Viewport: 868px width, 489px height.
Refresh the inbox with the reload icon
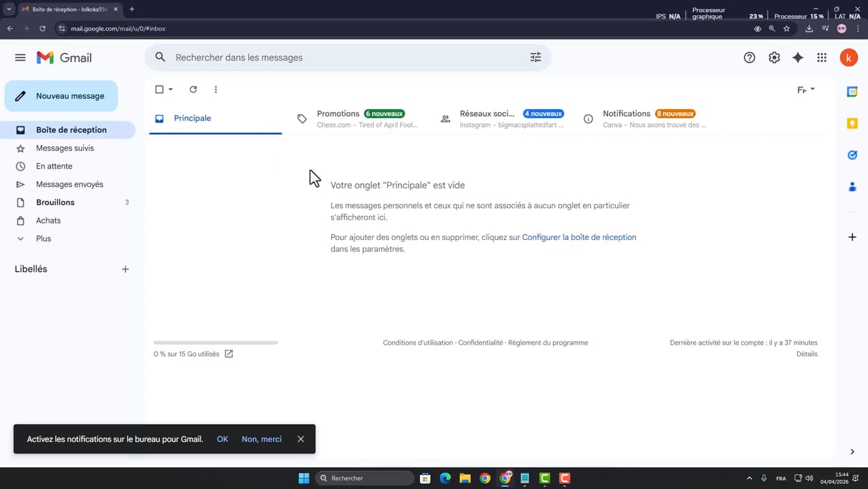(193, 89)
